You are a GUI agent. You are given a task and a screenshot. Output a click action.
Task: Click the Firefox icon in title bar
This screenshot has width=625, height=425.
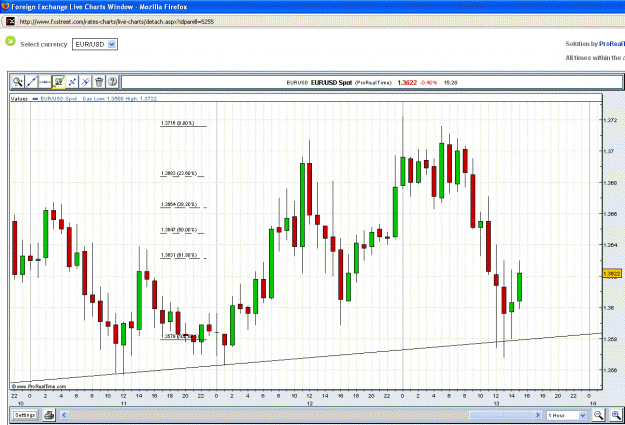5,6
